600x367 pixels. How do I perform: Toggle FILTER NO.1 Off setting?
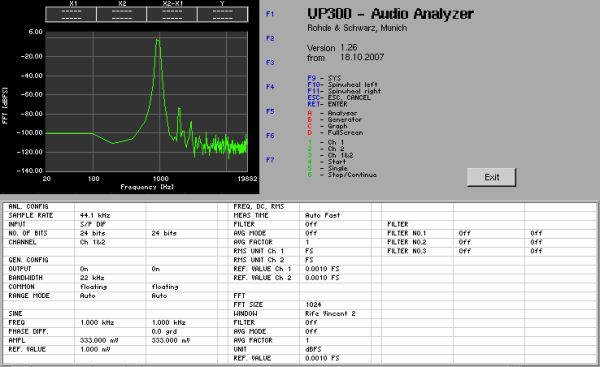point(489,233)
